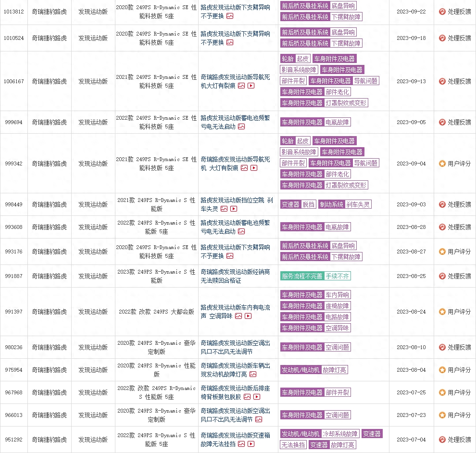The image size is (476, 453).
Task: Open the 用户评分 link for complaint 993176
Action: coord(459,252)
